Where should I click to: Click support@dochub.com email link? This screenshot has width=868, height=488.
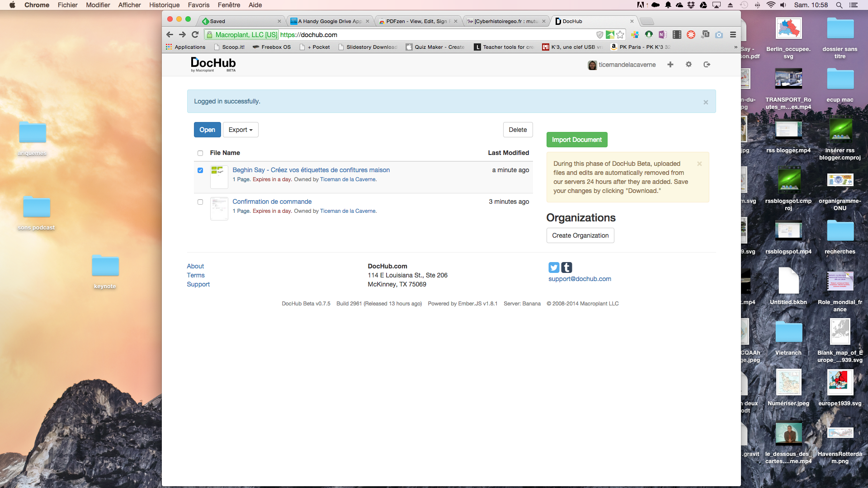click(x=580, y=279)
